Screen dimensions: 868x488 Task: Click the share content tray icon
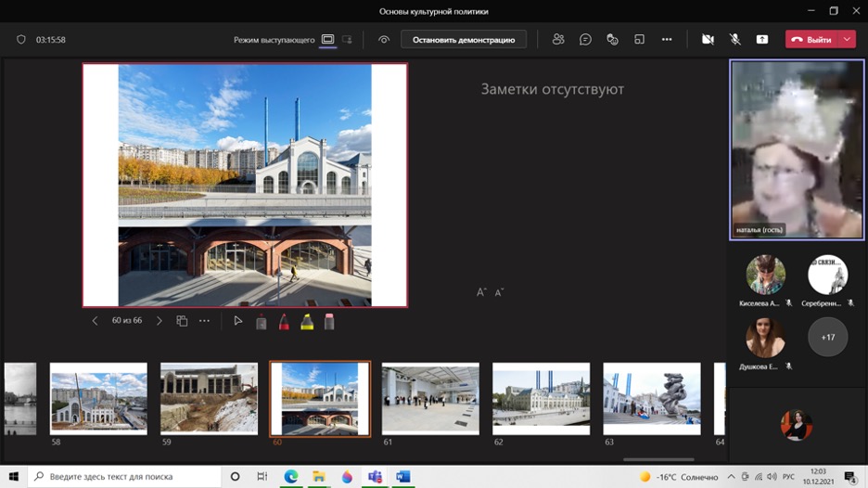pyautogui.click(x=762, y=40)
